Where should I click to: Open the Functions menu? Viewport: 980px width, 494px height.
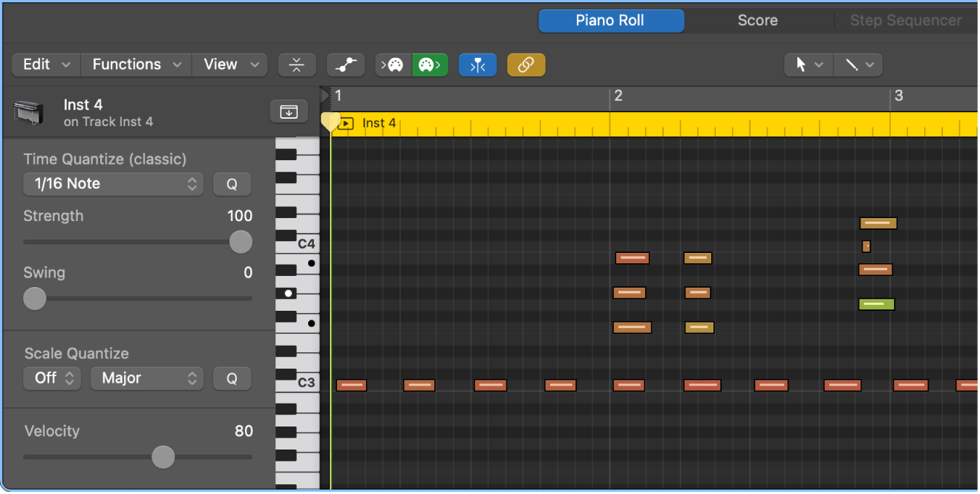[136, 65]
